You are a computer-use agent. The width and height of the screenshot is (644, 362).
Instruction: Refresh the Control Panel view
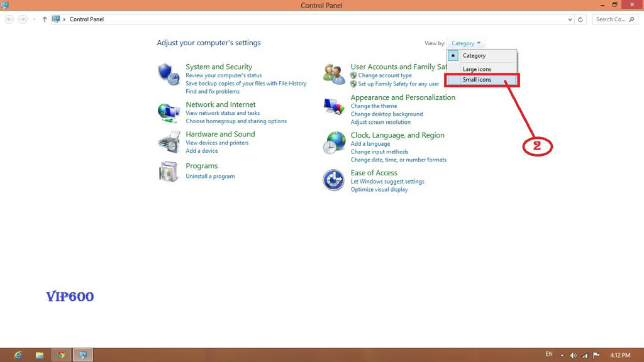click(580, 19)
